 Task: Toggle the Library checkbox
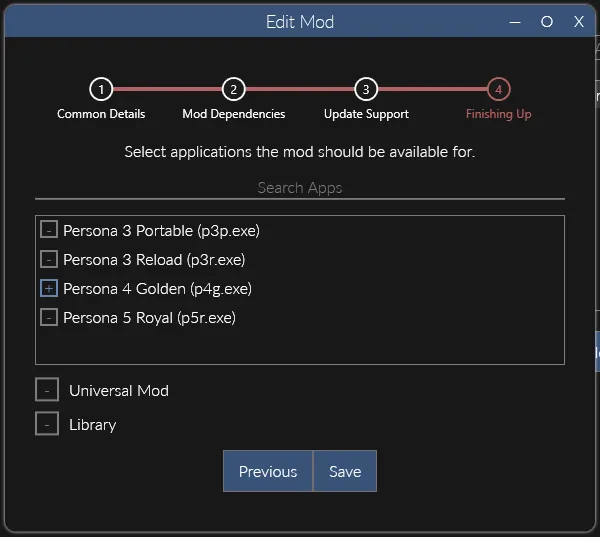(47, 424)
